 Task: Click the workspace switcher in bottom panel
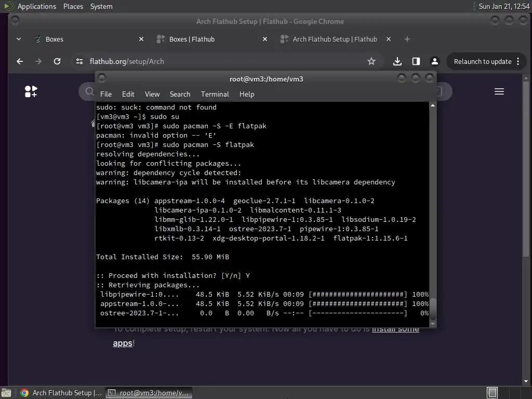tap(492, 393)
